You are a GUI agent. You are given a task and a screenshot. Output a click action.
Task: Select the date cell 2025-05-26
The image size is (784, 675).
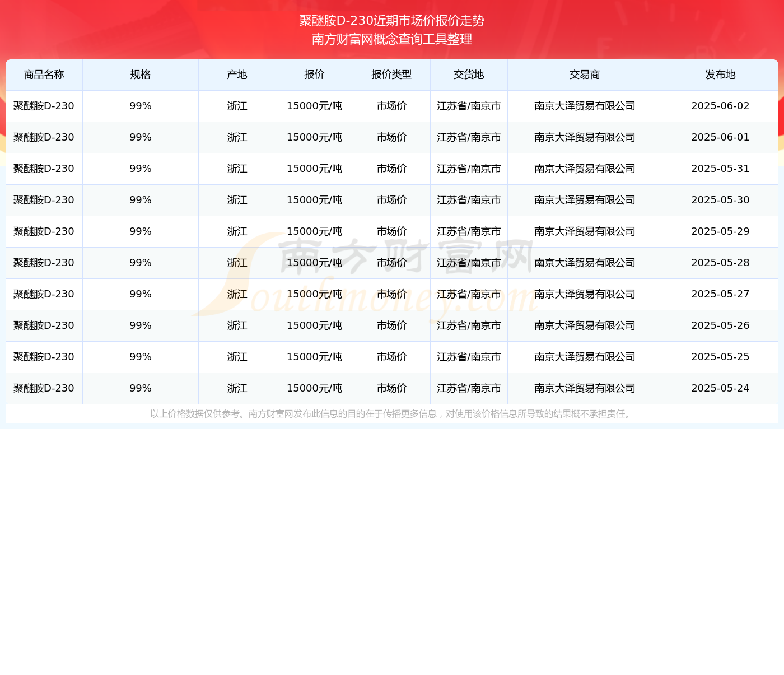[720, 325]
